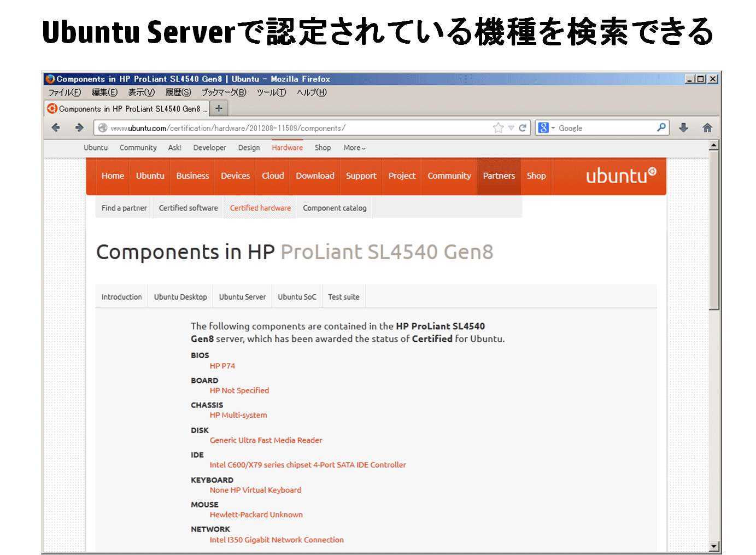The width and height of the screenshot is (756, 555).
Task: Open Component catalog sub-navigation
Action: [335, 208]
